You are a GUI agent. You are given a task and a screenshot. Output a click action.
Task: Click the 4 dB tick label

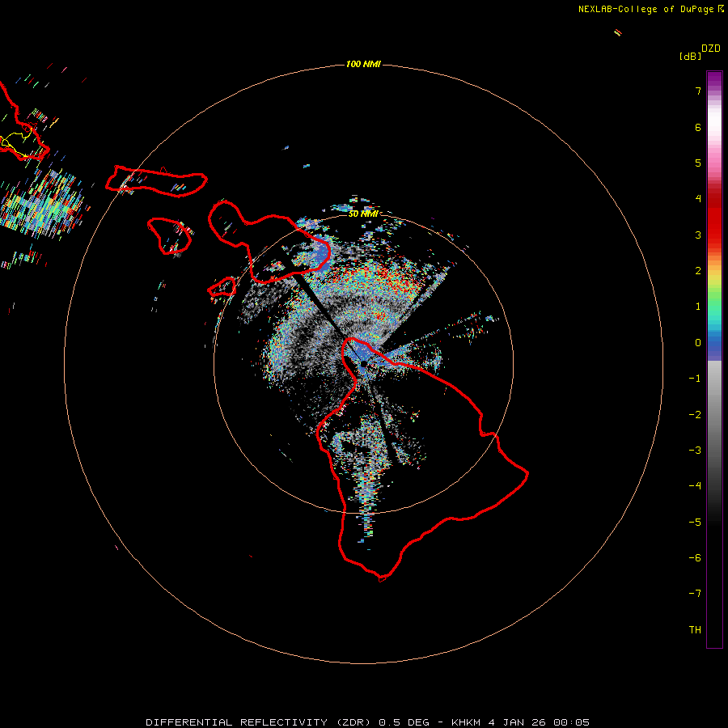(x=698, y=199)
